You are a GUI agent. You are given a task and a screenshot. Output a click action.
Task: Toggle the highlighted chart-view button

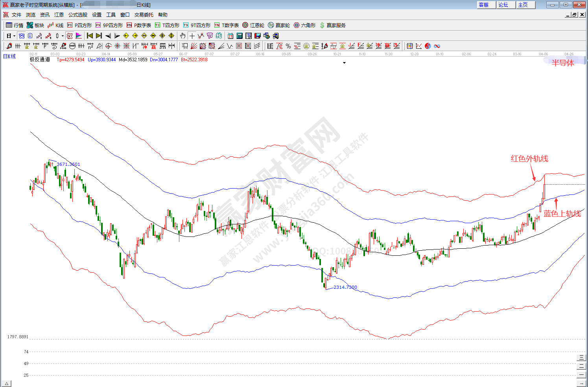(22, 36)
